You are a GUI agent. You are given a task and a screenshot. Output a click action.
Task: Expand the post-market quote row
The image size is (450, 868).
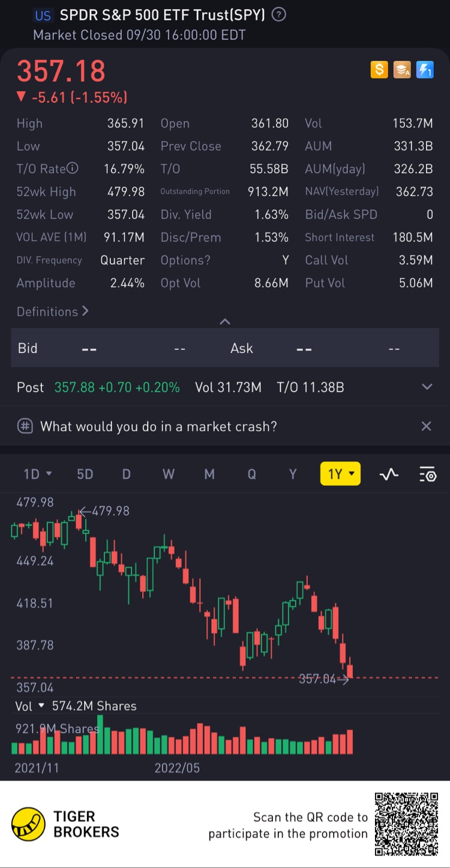[x=427, y=387]
